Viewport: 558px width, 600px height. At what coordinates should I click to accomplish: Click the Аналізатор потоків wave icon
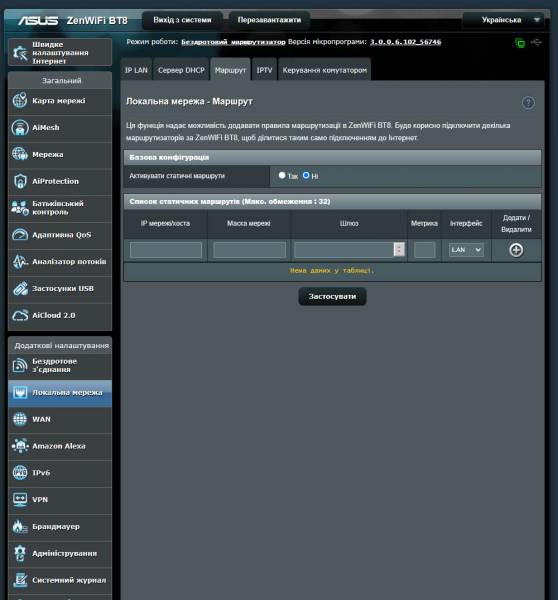[20, 261]
